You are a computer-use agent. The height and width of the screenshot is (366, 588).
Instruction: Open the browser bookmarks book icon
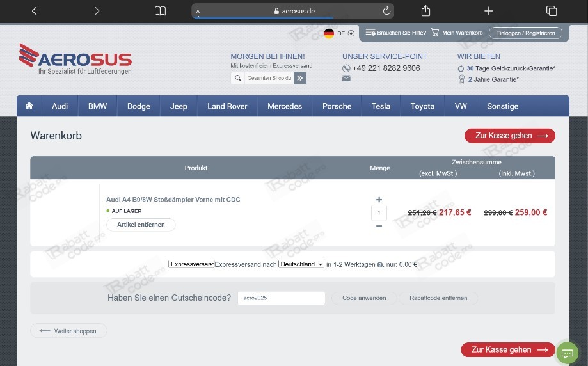160,11
